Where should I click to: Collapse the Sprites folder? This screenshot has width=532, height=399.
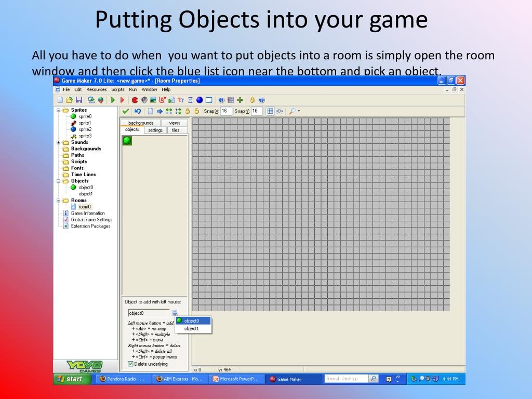58,110
